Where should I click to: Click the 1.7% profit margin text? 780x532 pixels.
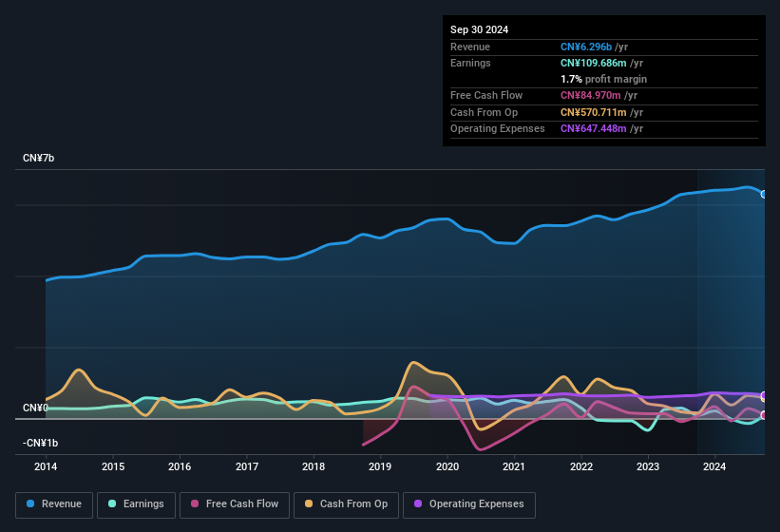[603, 79]
